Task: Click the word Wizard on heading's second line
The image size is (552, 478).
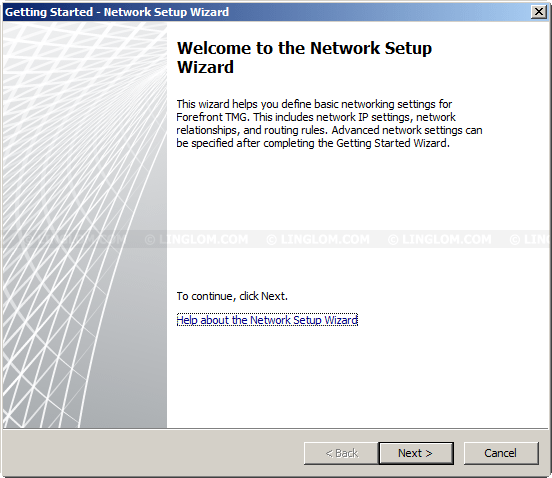Action: pyautogui.click(x=205, y=67)
